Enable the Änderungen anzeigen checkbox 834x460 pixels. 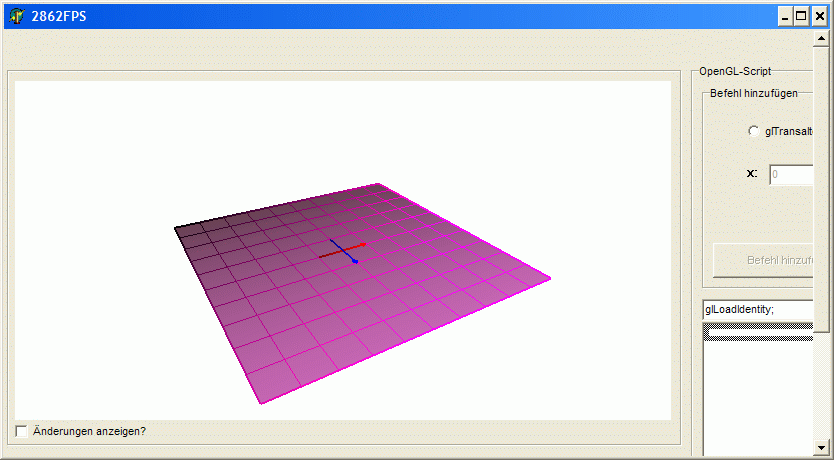(22, 431)
